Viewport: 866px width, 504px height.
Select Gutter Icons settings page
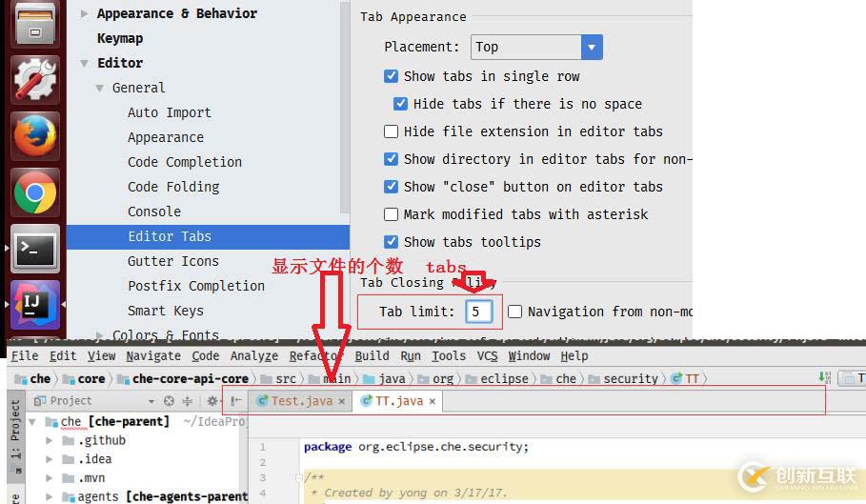click(x=172, y=261)
